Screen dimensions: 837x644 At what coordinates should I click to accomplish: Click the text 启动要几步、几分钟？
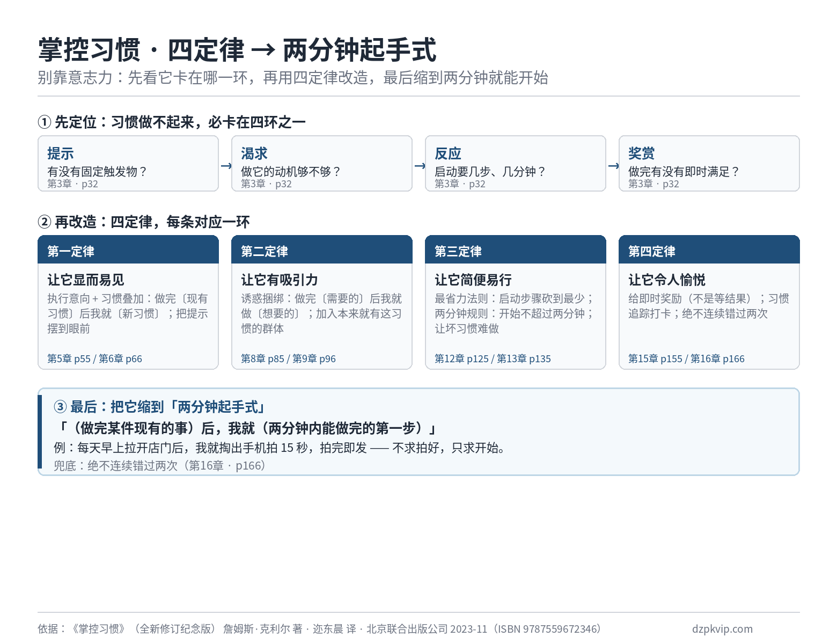[490, 172]
